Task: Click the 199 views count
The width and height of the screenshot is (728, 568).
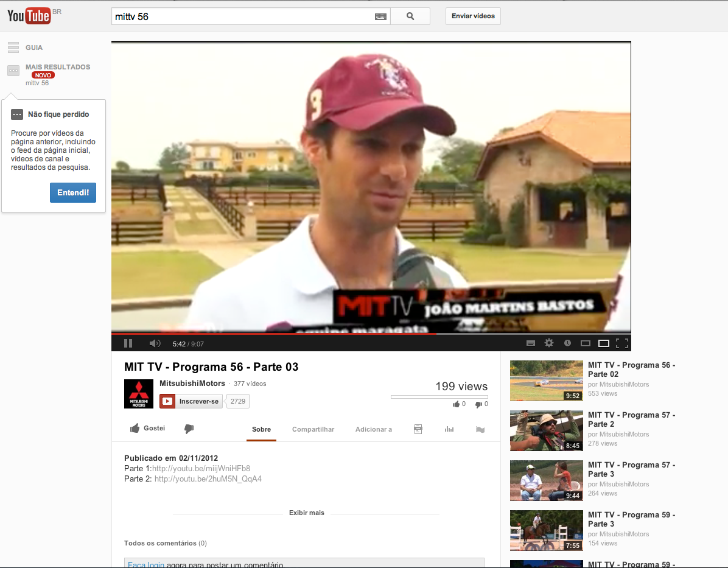Action: [x=461, y=387]
